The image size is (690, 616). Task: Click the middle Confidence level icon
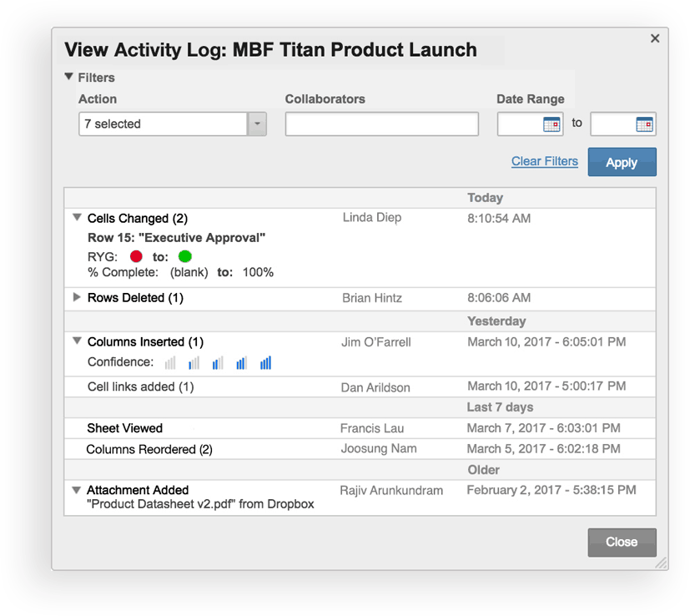218,362
